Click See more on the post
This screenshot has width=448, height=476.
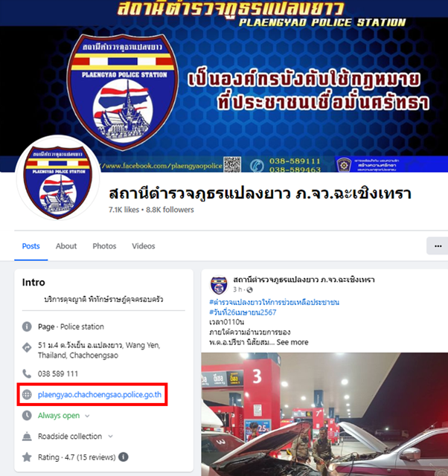point(292,342)
